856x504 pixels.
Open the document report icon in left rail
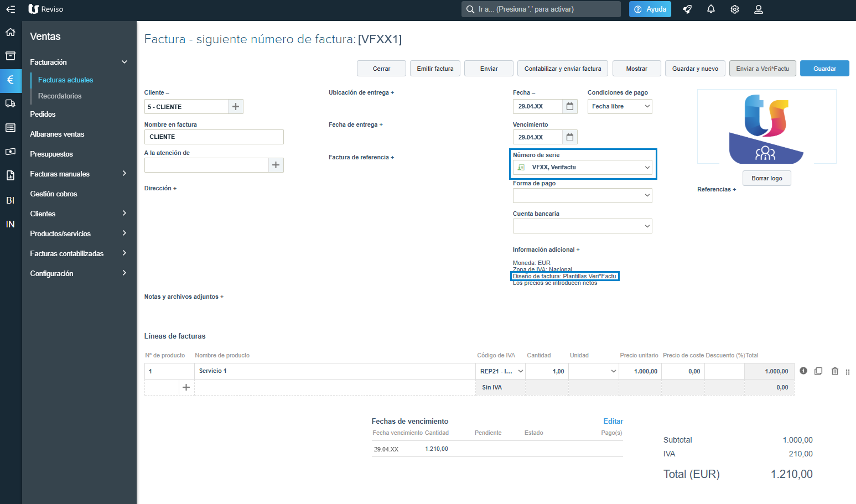pyautogui.click(x=11, y=176)
